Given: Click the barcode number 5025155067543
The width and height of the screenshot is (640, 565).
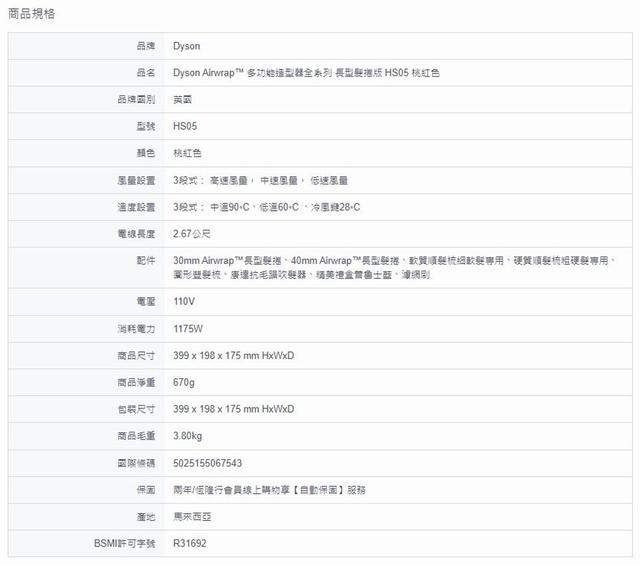Looking at the screenshot, I should (208, 463).
